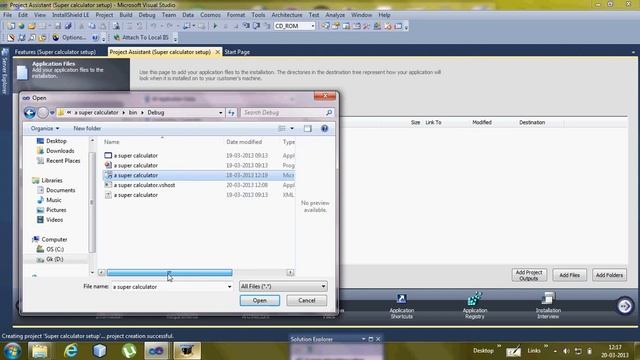Sort files by Date modified column
The image size is (640, 360).
point(244,142)
